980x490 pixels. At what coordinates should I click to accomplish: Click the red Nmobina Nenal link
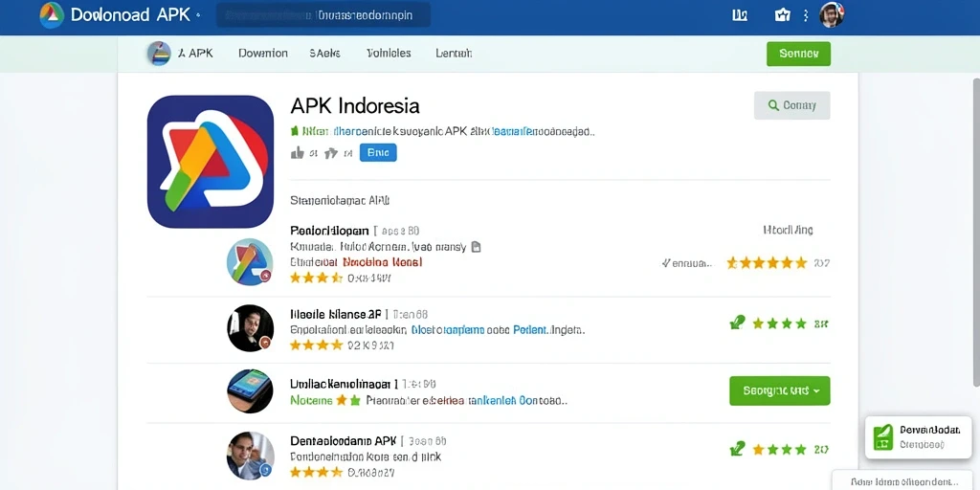click(x=383, y=262)
